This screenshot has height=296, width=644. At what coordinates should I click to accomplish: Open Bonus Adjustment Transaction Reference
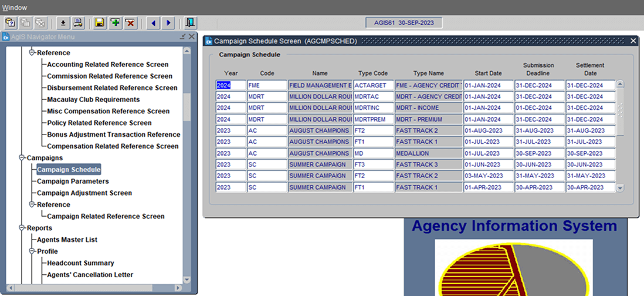(x=113, y=134)
